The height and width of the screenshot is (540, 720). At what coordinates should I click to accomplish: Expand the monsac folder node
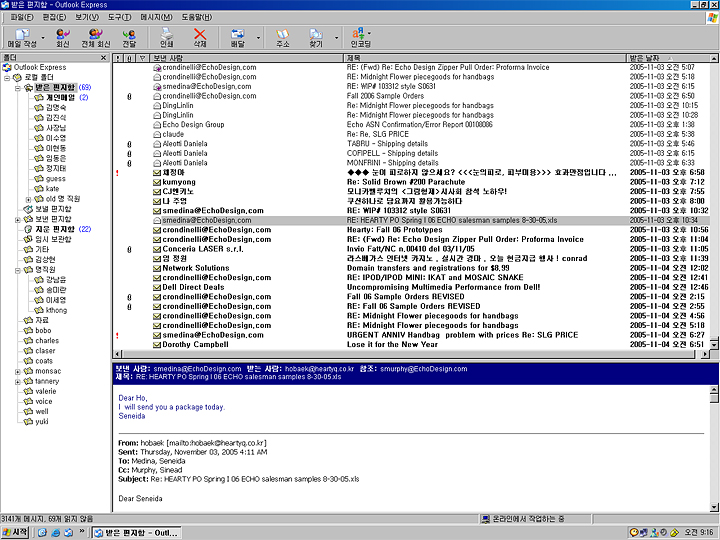point(17,371)
